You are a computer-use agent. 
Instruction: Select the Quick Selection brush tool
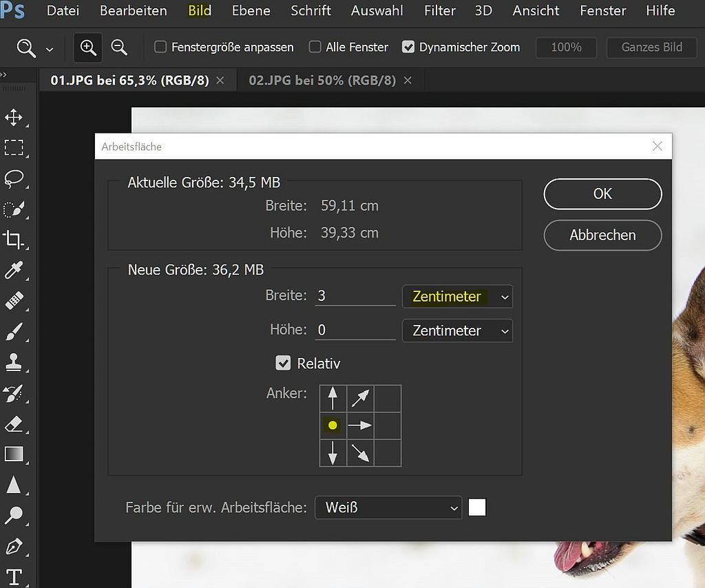[14, 209]
